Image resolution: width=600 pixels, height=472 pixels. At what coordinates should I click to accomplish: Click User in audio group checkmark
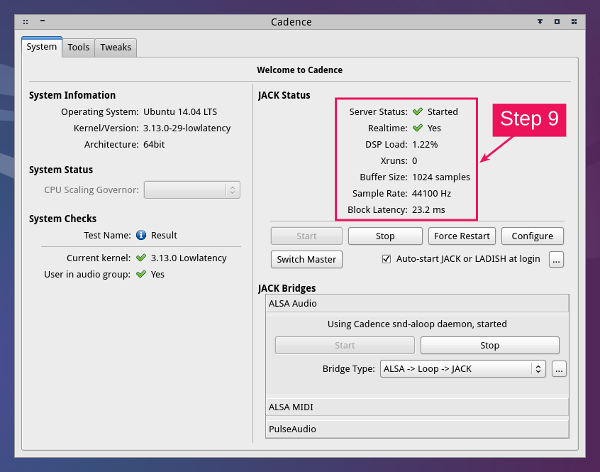141,274
